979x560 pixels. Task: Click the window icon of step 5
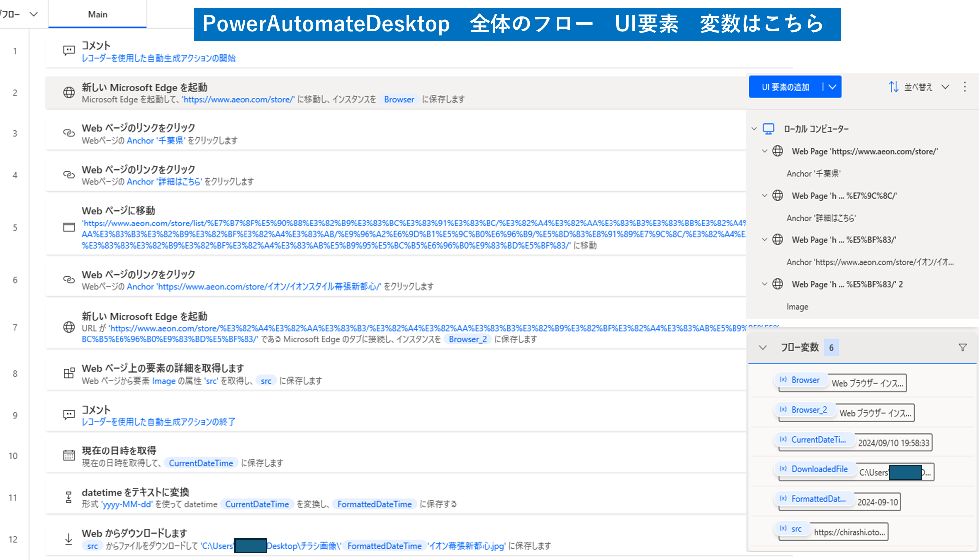click(69, 227)
